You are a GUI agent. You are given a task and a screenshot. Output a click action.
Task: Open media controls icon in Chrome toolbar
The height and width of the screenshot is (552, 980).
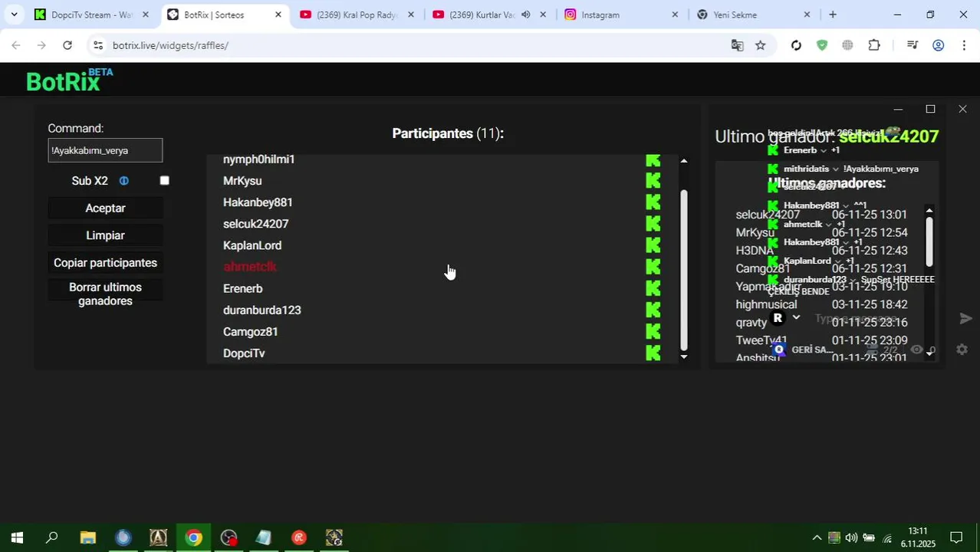tap(912, 45)
